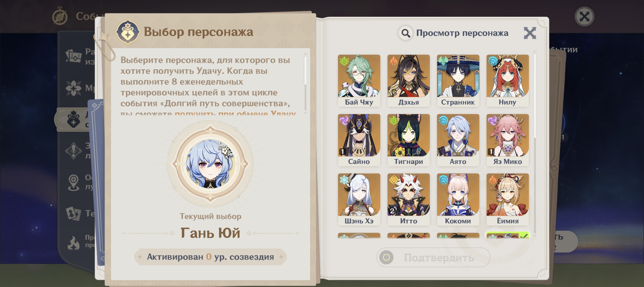644x287 pixels.
Task: Choose Дэхья character card
Action: point(409,80)
